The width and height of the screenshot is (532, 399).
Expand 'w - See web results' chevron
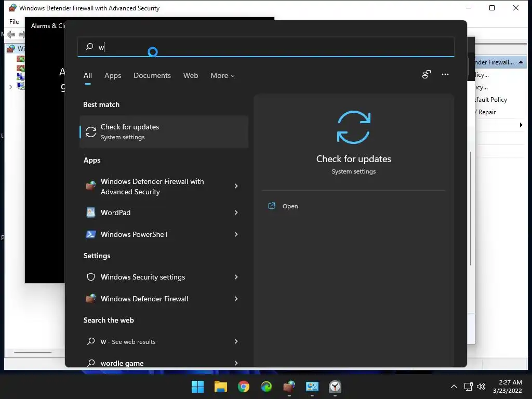[x=236, y=341]
